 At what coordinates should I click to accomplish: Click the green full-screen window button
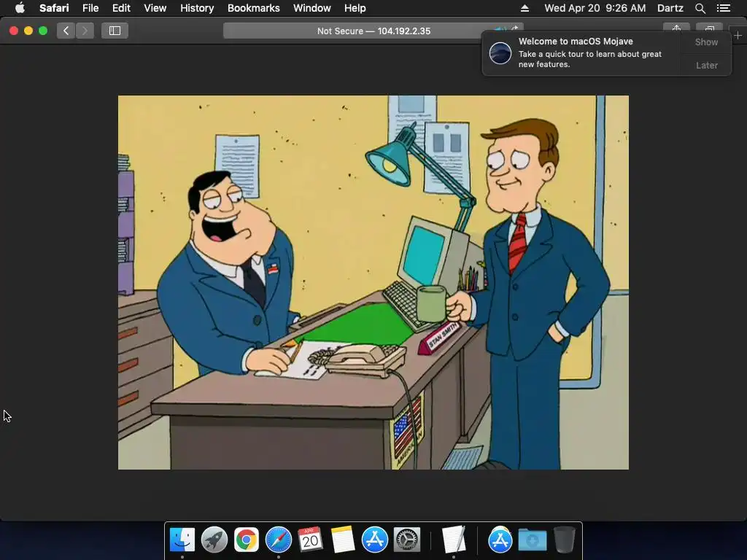[x=43, y=31]
